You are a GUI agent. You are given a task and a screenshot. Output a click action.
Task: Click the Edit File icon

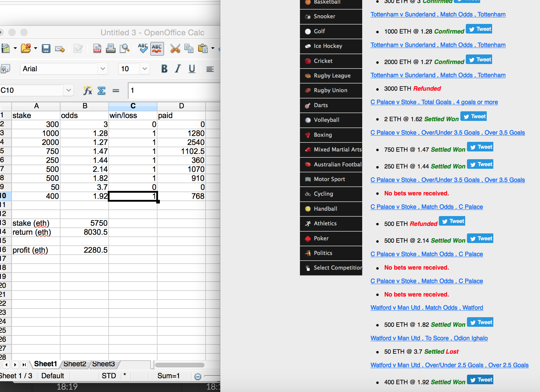(78, 48)
